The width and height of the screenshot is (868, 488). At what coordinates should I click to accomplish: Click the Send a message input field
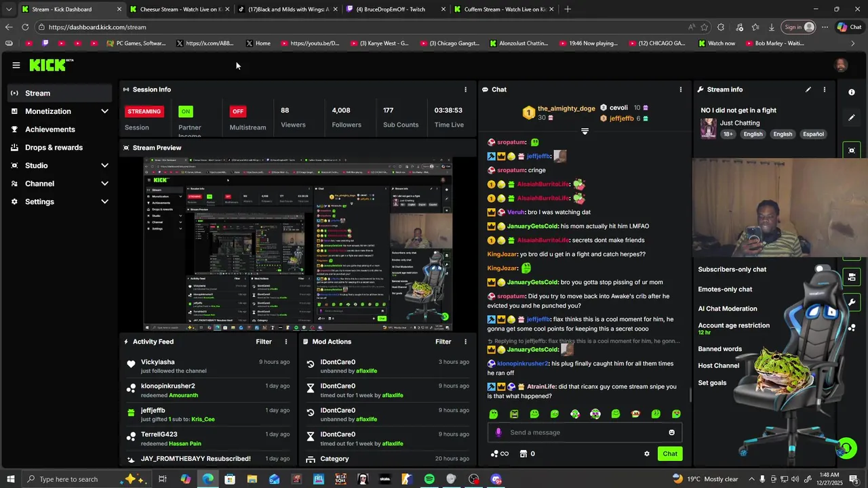pyautogui.click(x=585, y=432)
